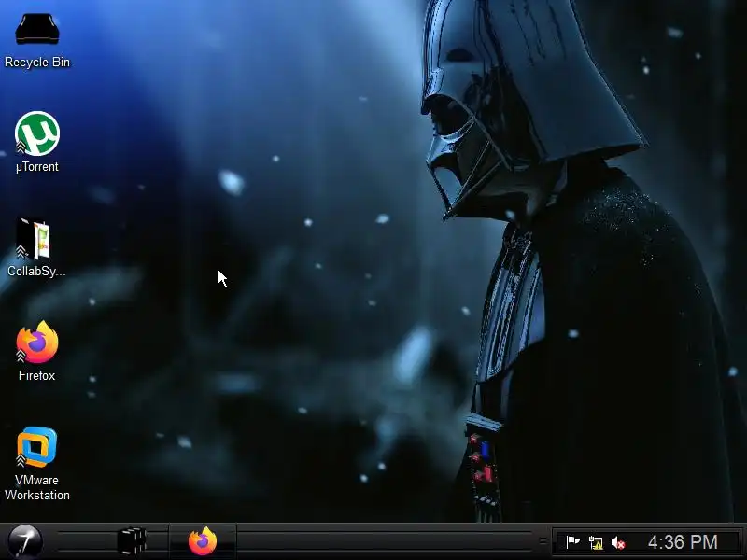Screen dimensions: 747x560
Task: Click the "VMware Workstation" icon label
Action: [37, 487]
